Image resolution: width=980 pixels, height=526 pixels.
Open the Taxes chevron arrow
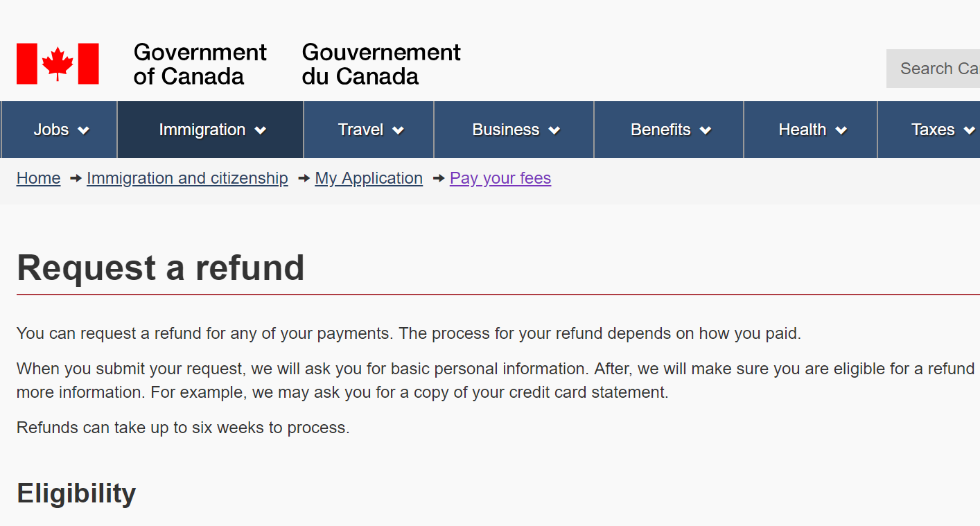click(x=970, y=130)
